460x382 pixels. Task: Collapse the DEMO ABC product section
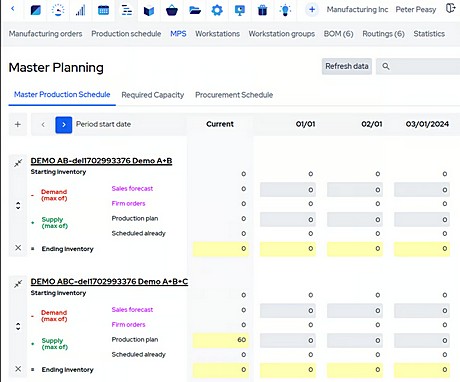pyautogui.click(x=18, y=284)
